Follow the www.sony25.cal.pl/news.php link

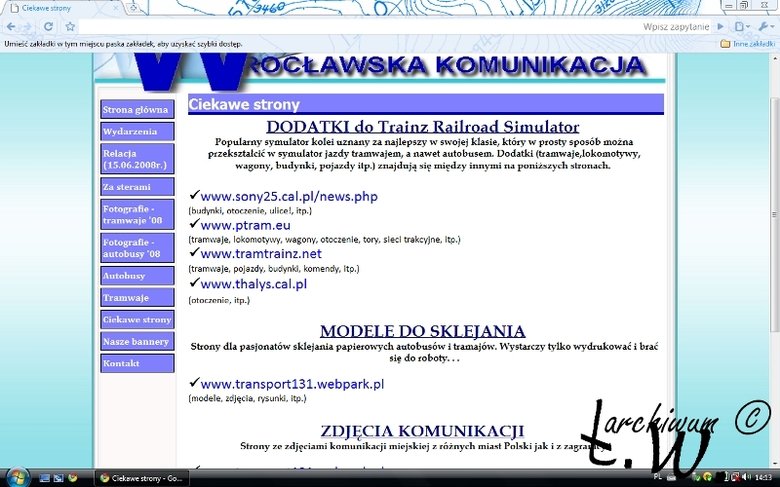click(289, 196)
